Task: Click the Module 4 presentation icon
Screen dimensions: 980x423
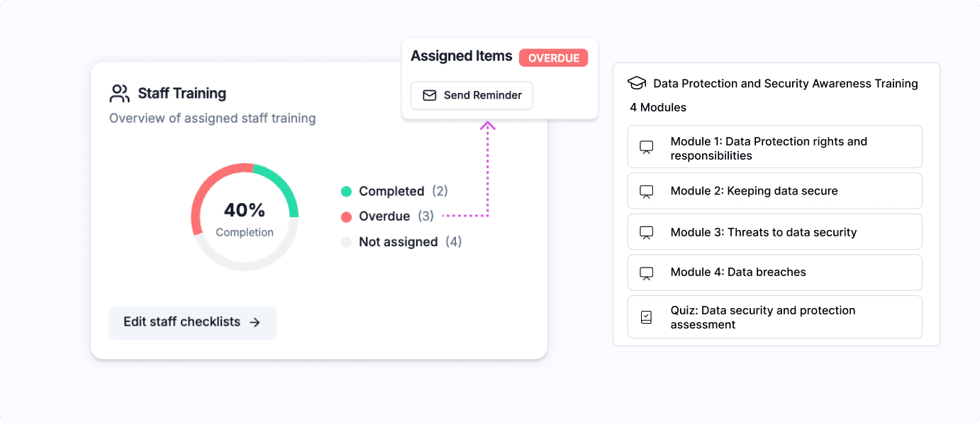Action: point(646,273)
